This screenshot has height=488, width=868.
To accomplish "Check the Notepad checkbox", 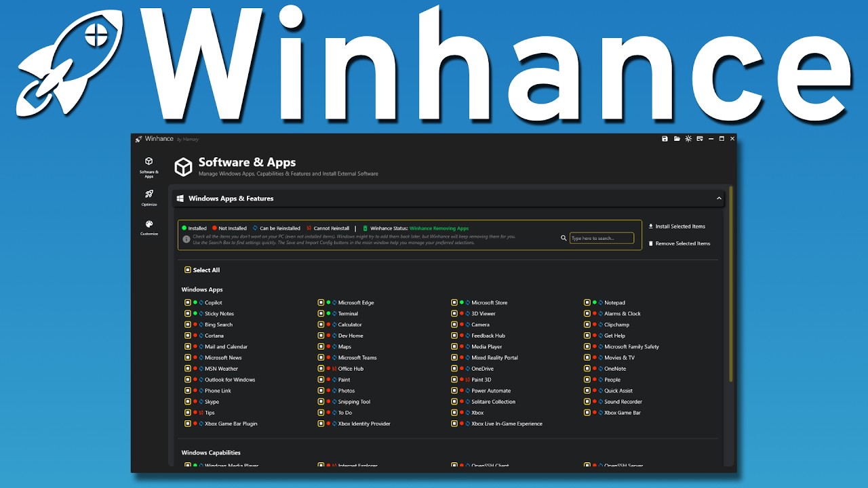I will click(588, 303).
